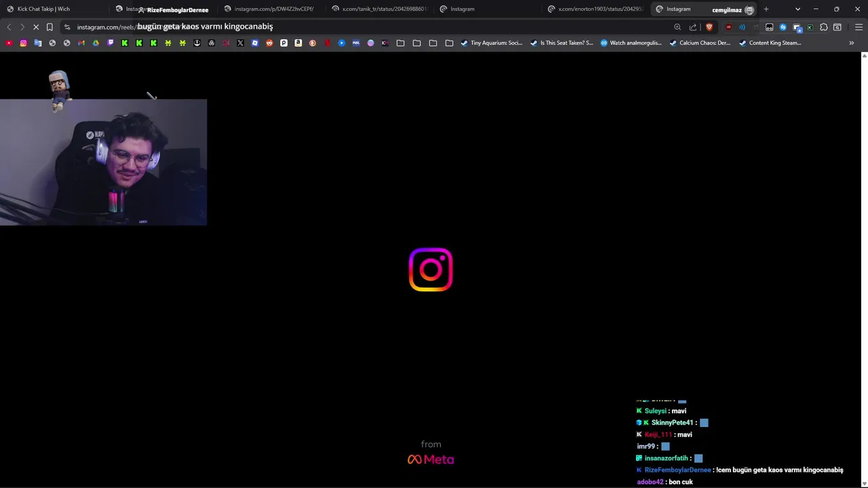868x488 pixels.
Task: Open the Twitch bookmark icon
Action: pos(111,43)
